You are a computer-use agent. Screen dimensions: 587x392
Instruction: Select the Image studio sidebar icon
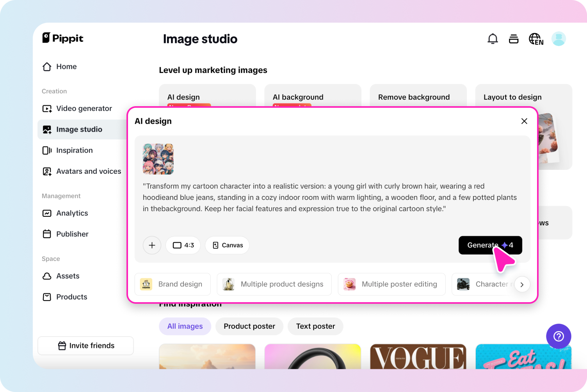point(47,129)
